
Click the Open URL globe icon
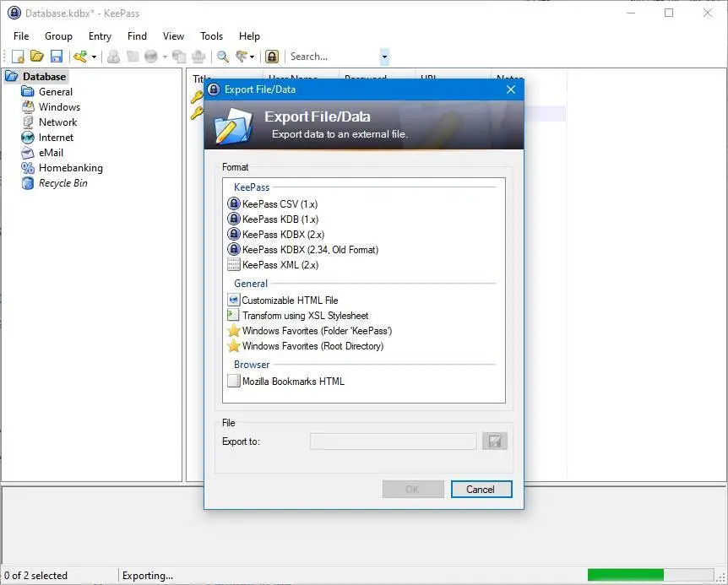(151, 57)
